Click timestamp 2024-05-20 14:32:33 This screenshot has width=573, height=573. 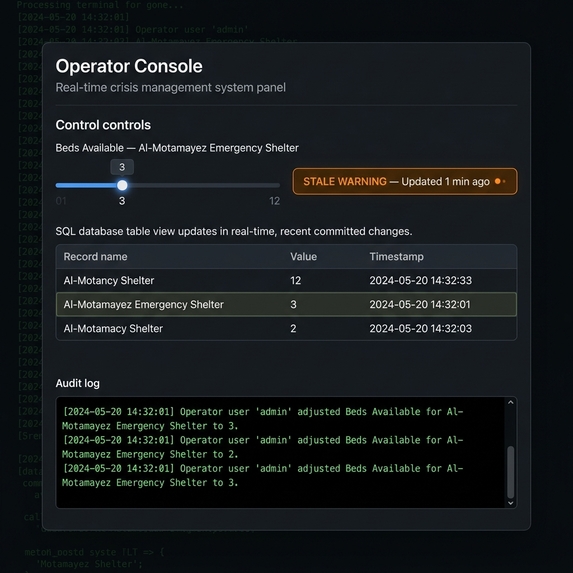(421, 280)
